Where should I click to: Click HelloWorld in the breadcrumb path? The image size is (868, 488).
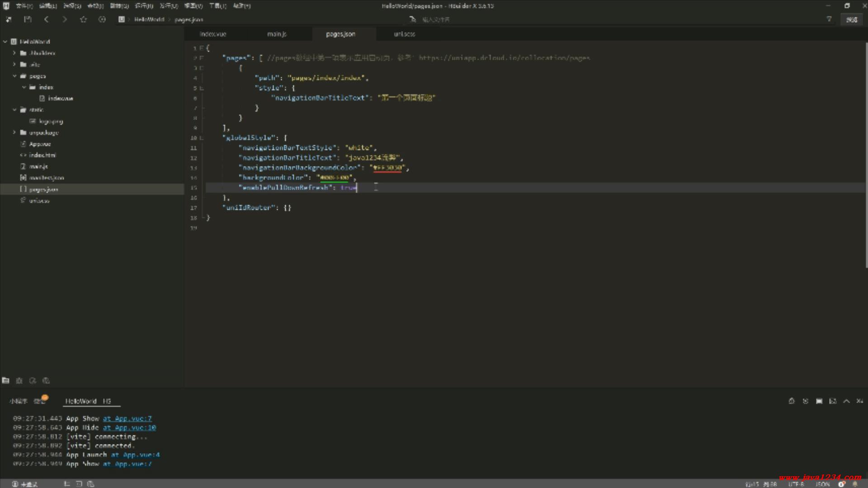(149, 19)
